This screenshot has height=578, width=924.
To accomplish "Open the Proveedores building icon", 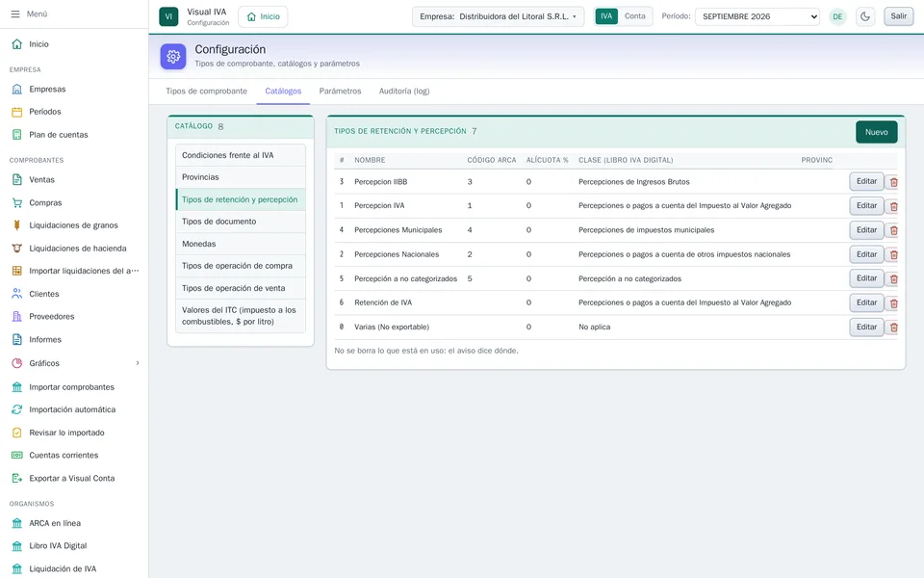I will pyautogui.click(x=17, y=317).
